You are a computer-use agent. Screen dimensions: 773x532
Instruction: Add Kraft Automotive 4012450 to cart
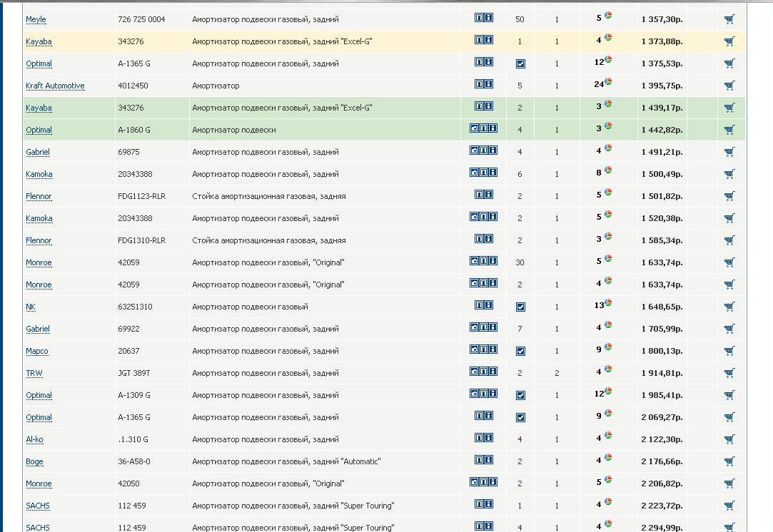[729, 86]
